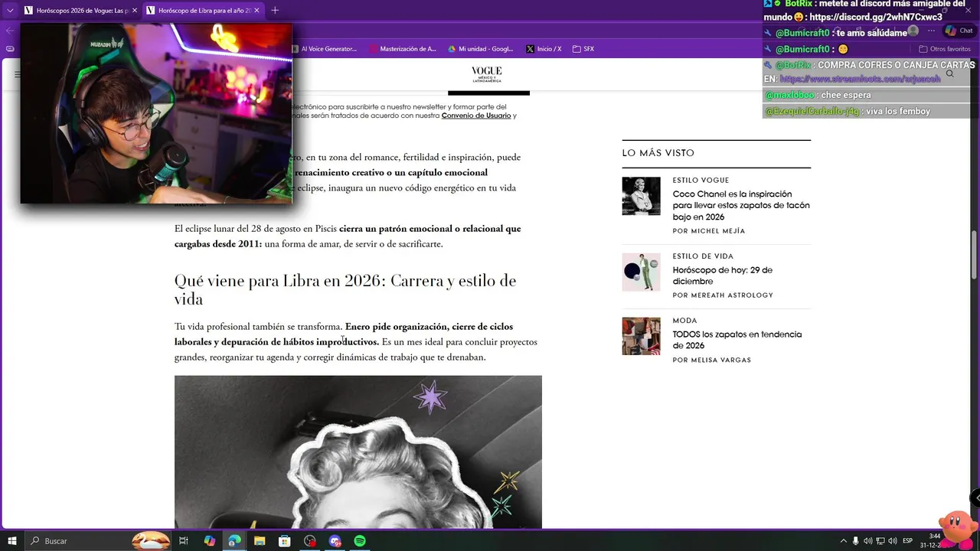980x551 pixels.
Task: Open Copilot from the taskbar
Action: [x=209, y=541]
